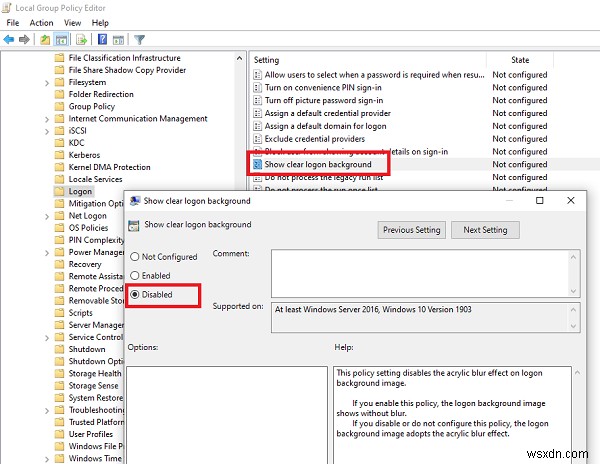Expand the iSCSI tree node
The height and width of the screenshot is (464, 600).
click(47, 131)
